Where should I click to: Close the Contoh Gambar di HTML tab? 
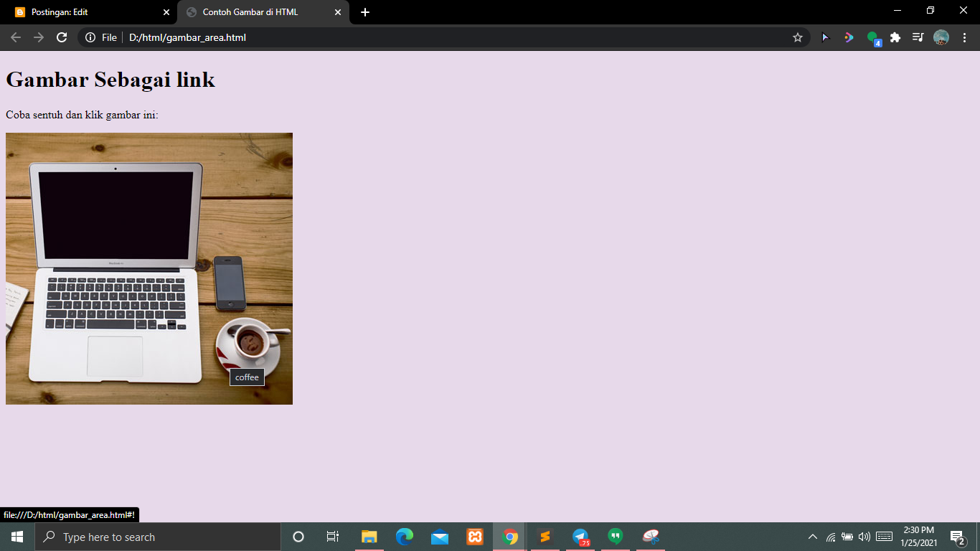click(x=338, y=12)
